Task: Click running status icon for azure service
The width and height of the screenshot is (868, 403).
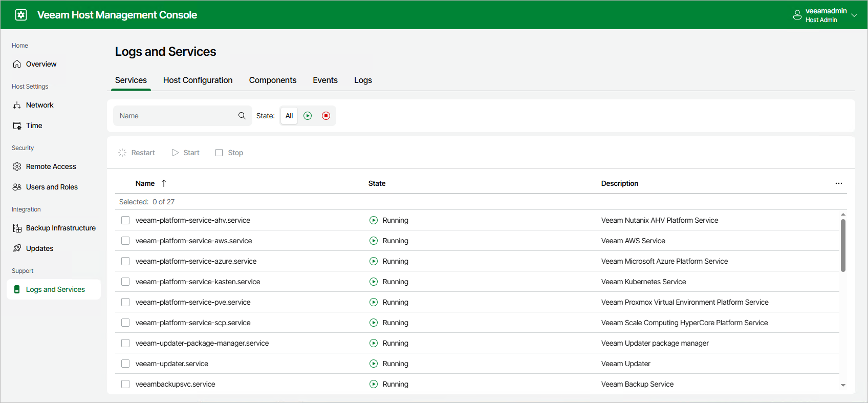Action: (x=374, y=261)
